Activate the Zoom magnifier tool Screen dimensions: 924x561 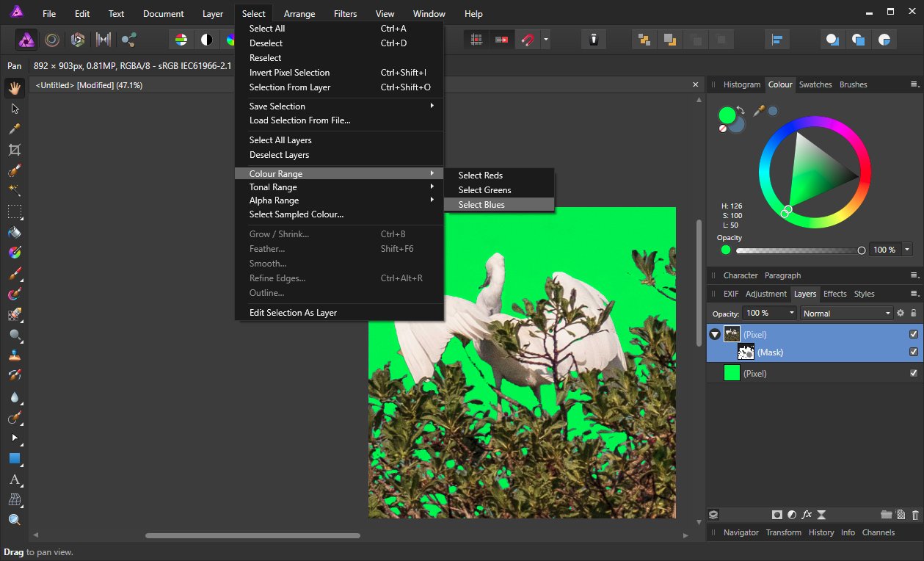(x=14, y=520)
